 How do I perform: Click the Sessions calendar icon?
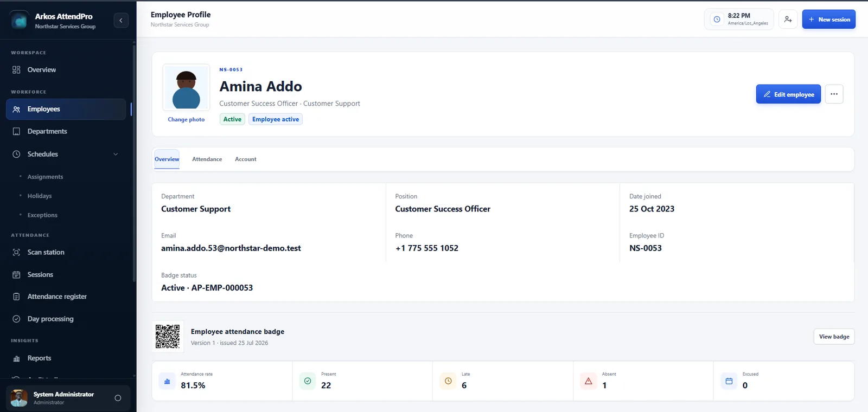click(x=16, y=275)
